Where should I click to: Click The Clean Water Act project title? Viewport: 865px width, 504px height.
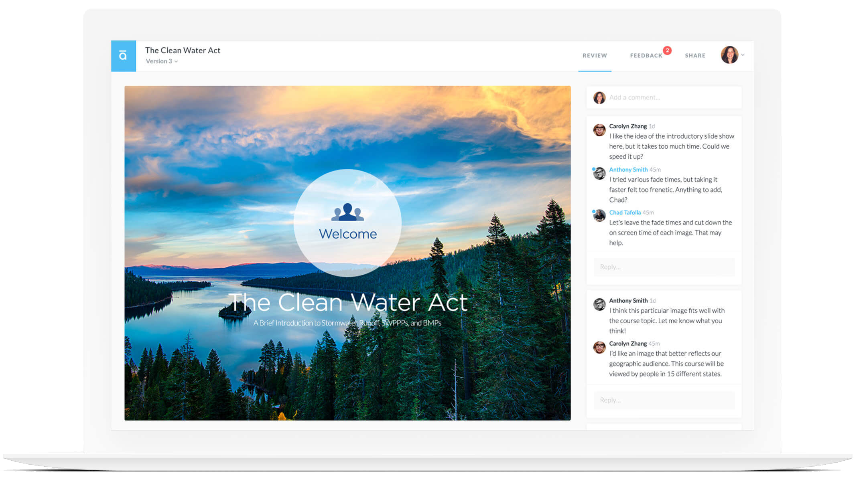183,50
